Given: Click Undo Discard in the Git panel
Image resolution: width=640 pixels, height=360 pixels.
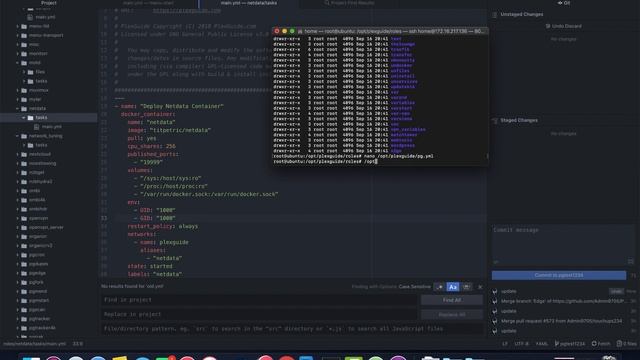Looking at the screenshot, I should 564,26.
